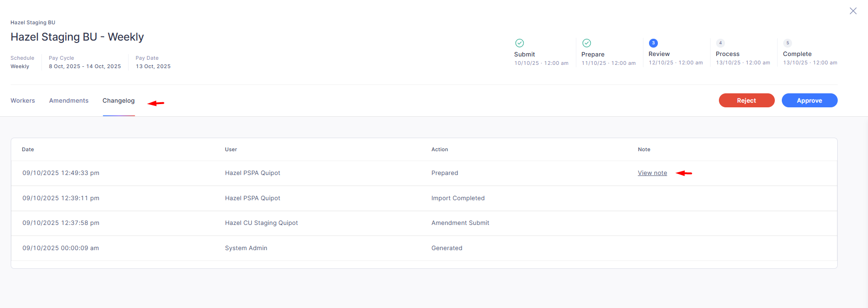Click the Hazel Staging BU - Weekly title
This screenshot has height=308, width=868.
[77, 37]
